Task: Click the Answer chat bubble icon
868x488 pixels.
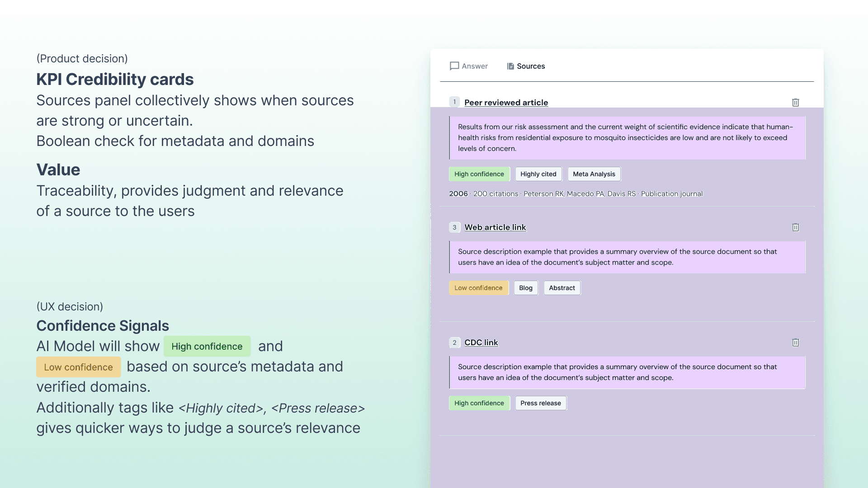Action: pyautogui.click(x=454, y=66)
